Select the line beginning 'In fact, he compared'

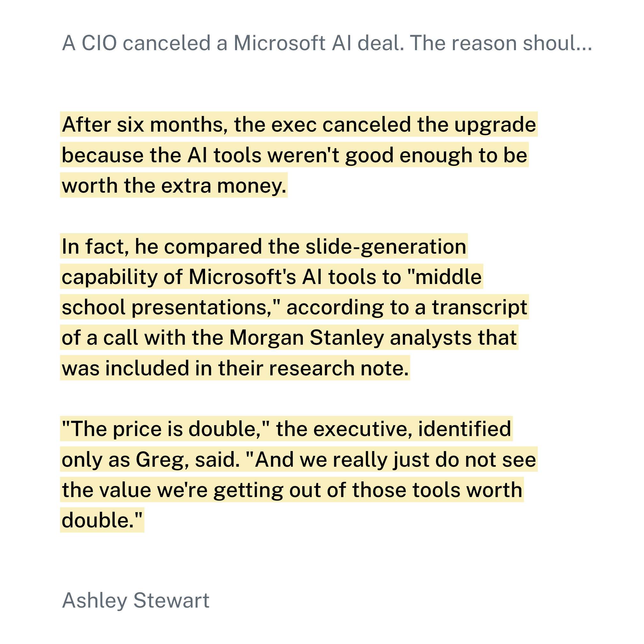264,246
